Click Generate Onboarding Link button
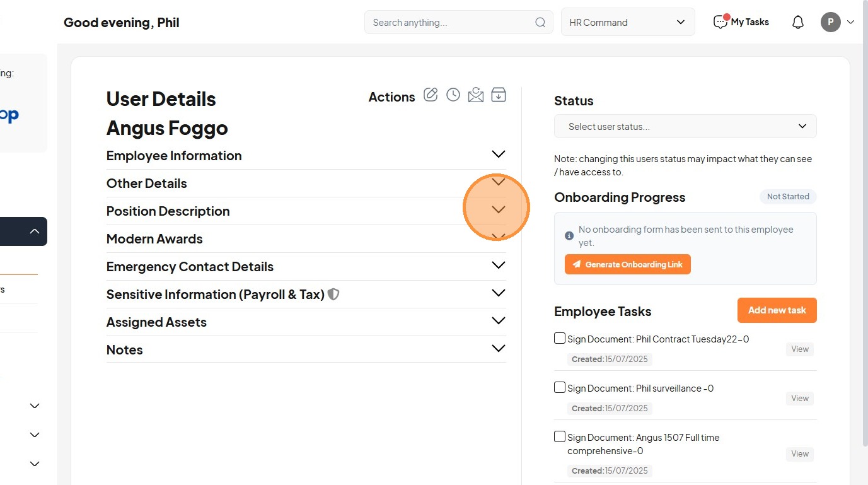Screen dimensions: 868x485 (x=628, y=265)
